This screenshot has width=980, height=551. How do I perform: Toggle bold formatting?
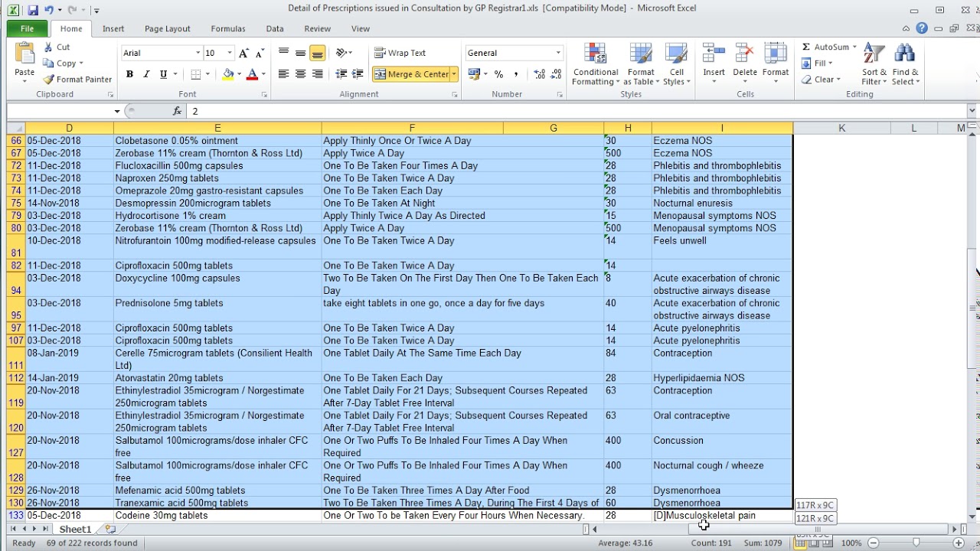[129, 74]
